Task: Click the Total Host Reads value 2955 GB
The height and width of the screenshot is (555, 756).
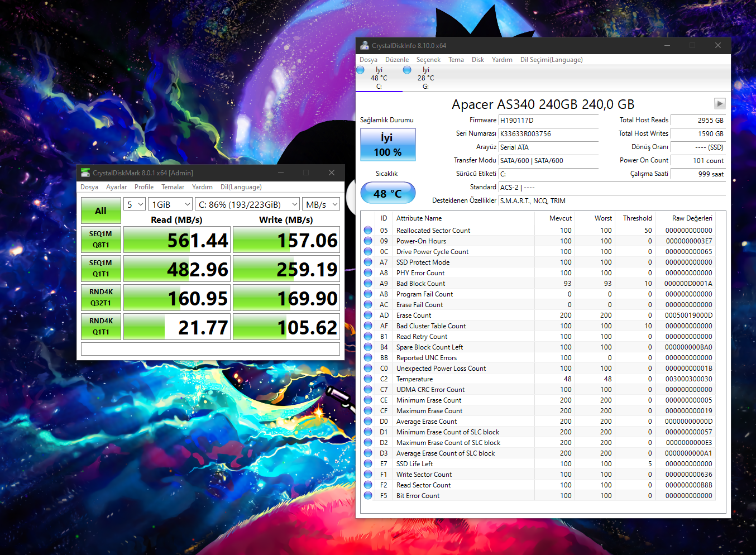Action: click(x=698, y=120)
